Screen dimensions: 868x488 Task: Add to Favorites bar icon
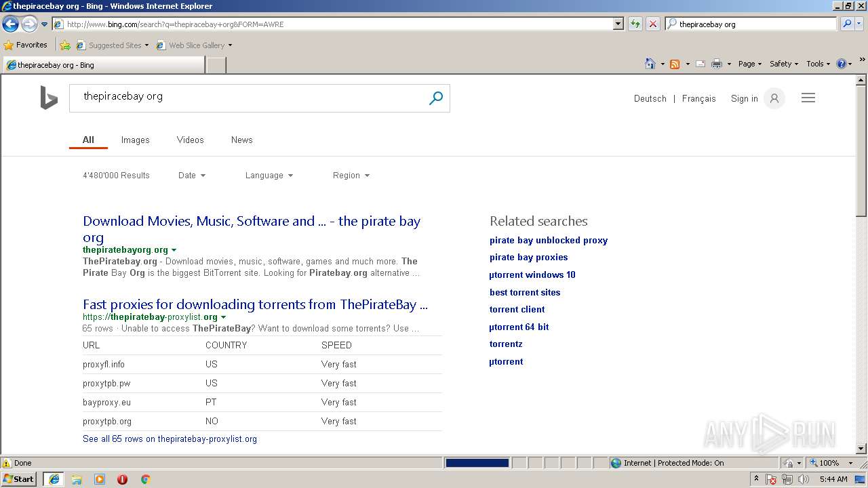[x=65, y=45]
